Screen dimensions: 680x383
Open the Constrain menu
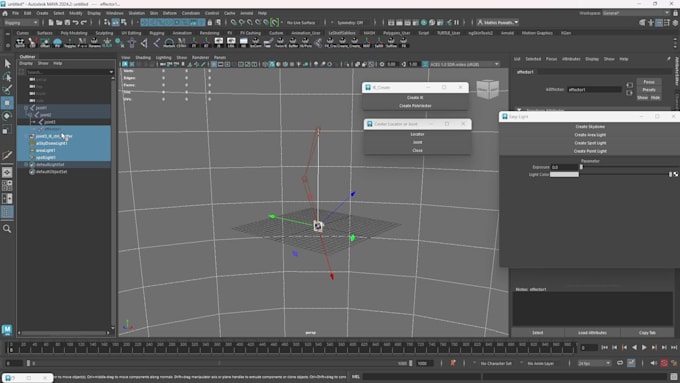[x=191, y=13]
